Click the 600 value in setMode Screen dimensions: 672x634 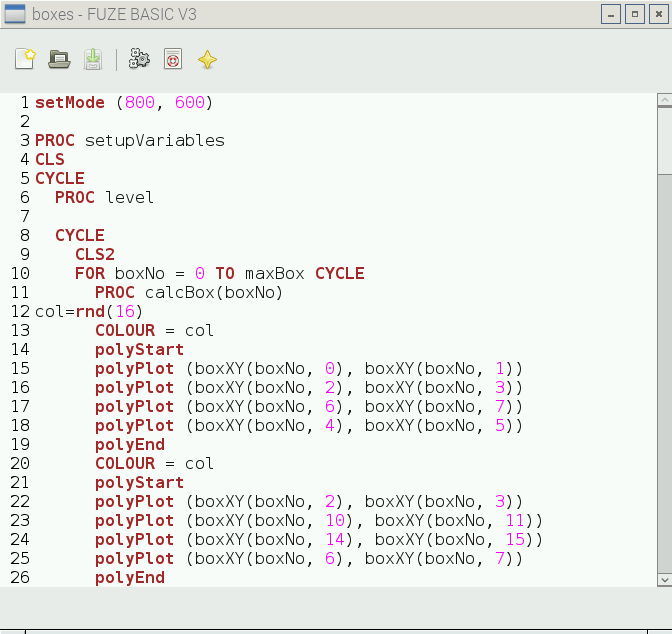point(190,103)
